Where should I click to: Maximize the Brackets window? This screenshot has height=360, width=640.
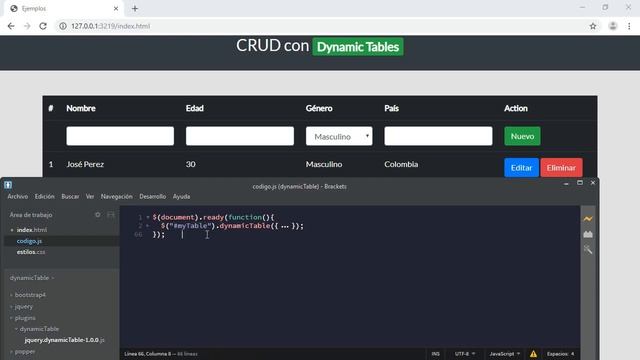pos(580,183)
